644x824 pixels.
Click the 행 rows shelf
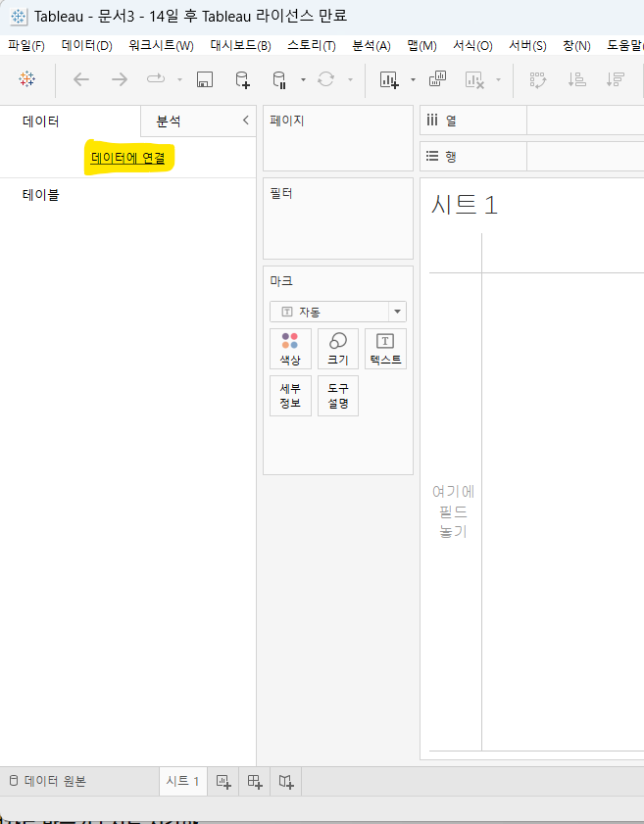pos(531,156)
